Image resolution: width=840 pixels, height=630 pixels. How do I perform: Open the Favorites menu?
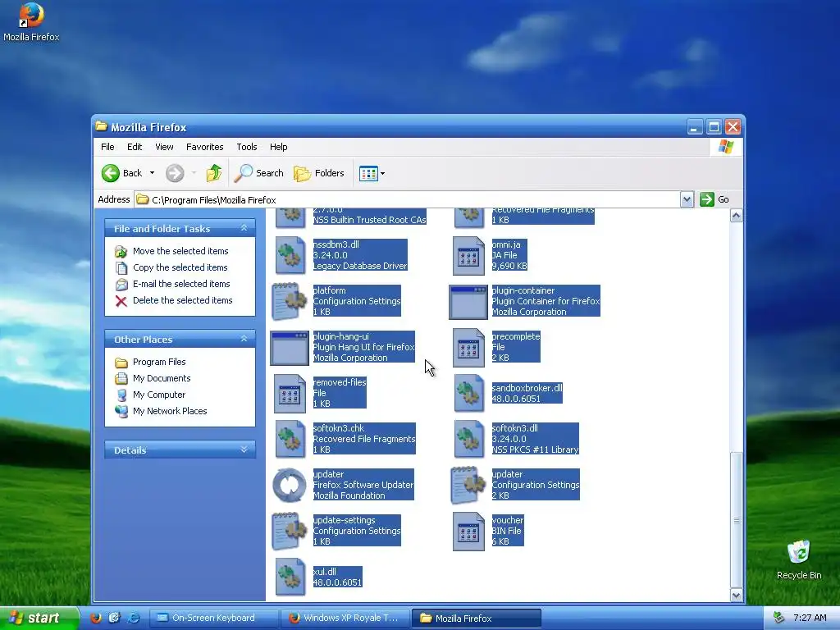(x=204, y=147)
